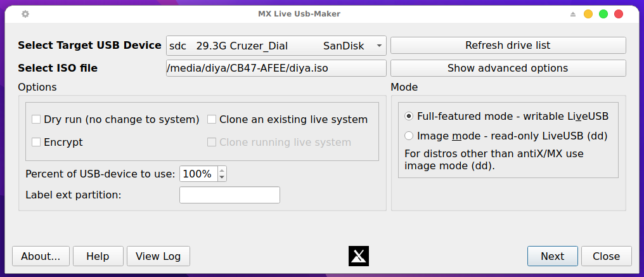The height and width of the screenshot is (277, 644).
Task: Close the window with the red button
Action: [x=619, y=14]
